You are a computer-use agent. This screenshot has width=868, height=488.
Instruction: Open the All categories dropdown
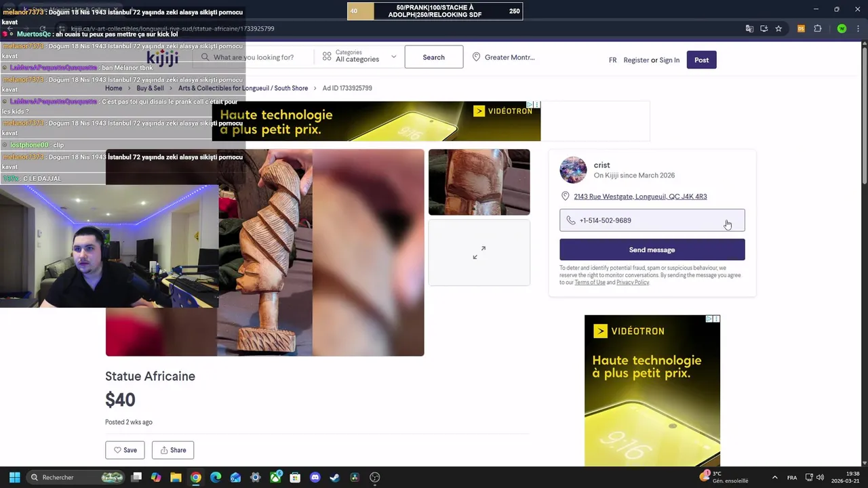coord(359,57)
